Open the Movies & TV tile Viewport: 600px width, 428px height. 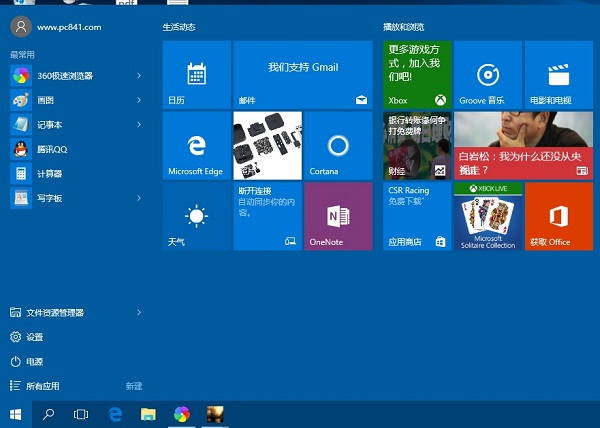pos(558,75)
